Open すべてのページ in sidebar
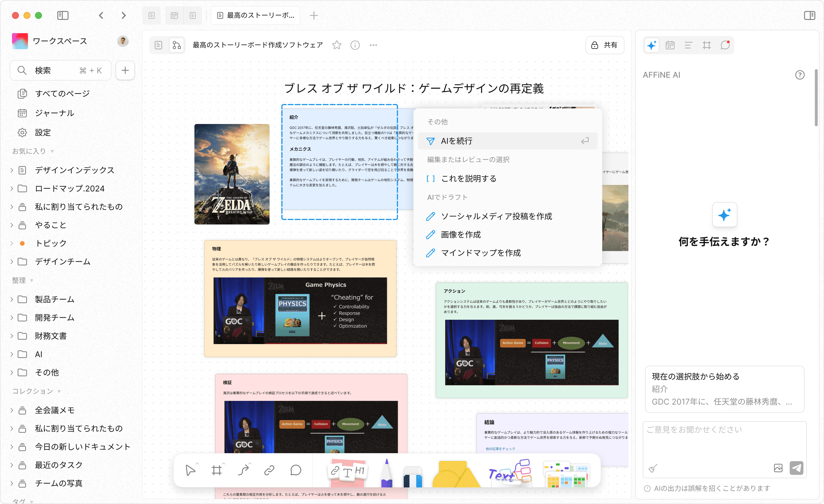 pyautogui.click(x=62, y=94)
